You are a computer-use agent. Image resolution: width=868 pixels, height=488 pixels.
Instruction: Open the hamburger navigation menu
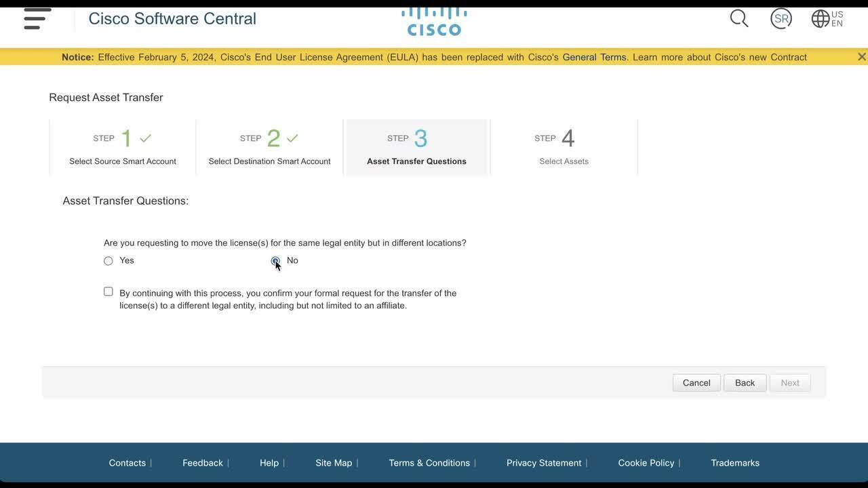[x=37, y=18]
